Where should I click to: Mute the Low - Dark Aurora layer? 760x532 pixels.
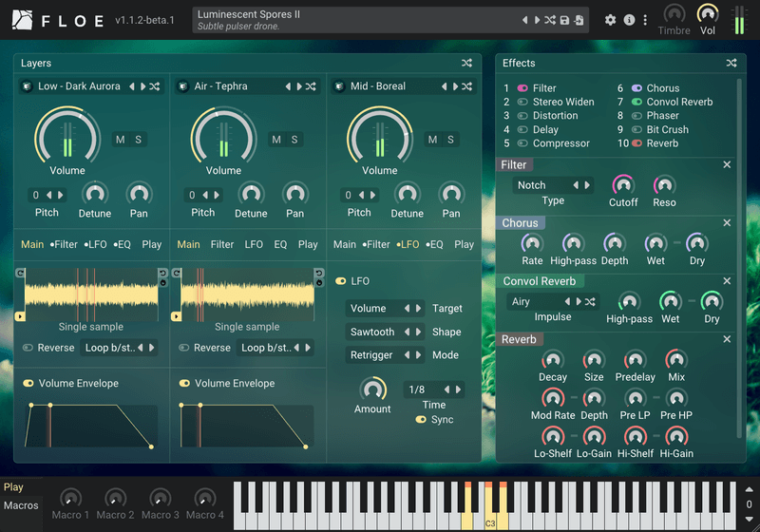click(x=120, y=140)
